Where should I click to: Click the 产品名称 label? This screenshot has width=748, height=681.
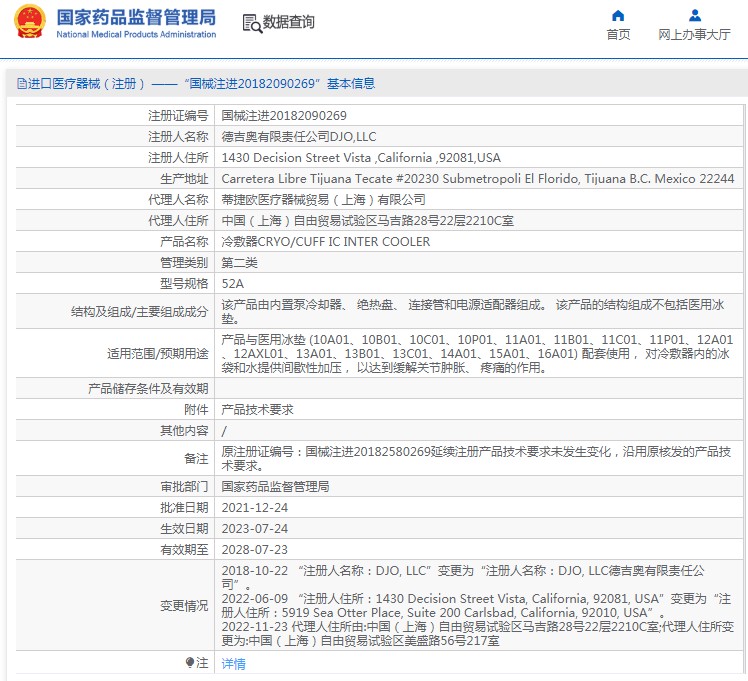pyautogui.click(x=184, y=241)
